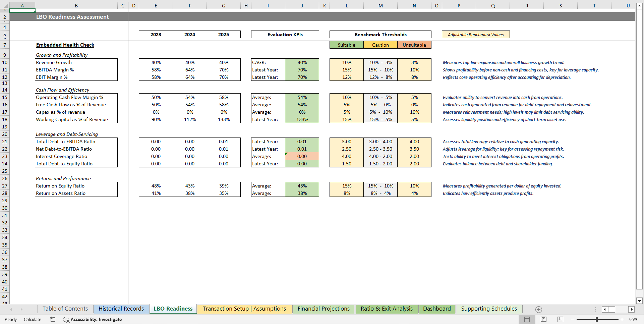Add a new worksheet with plus icon

(539, 309)
